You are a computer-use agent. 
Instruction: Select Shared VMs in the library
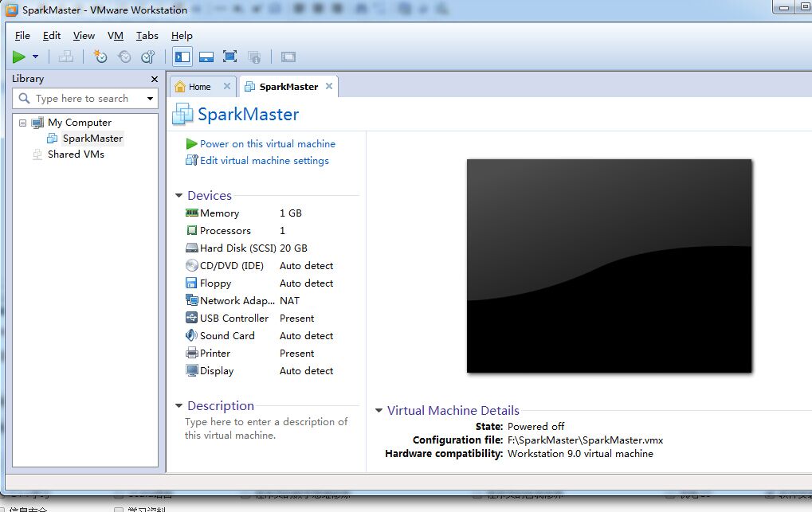pos(76,154)
